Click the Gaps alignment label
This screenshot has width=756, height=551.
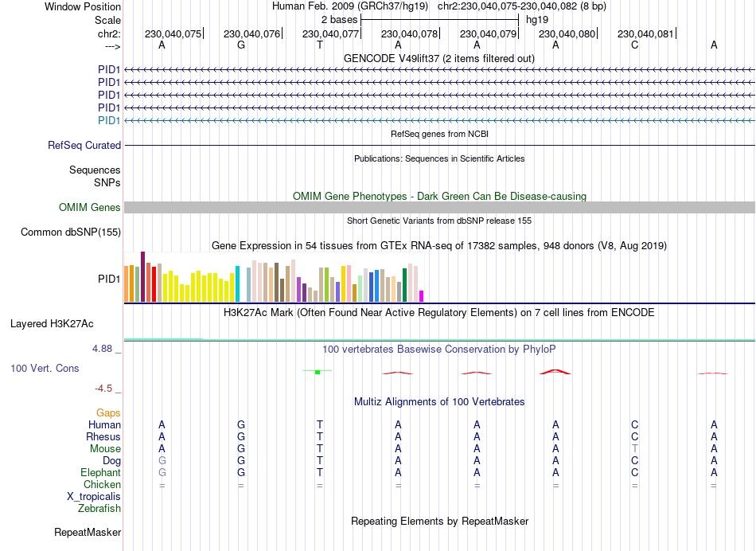(x=108, y=413)
